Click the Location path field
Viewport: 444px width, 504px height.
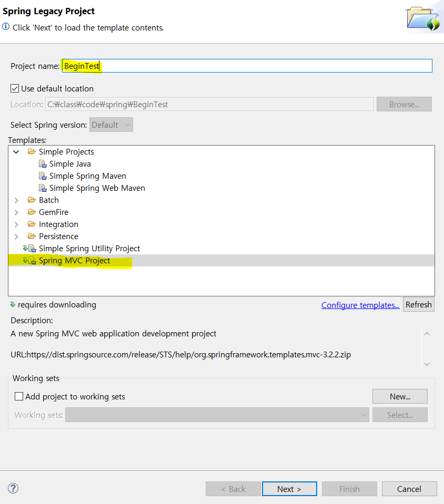[x=209, y=104]
